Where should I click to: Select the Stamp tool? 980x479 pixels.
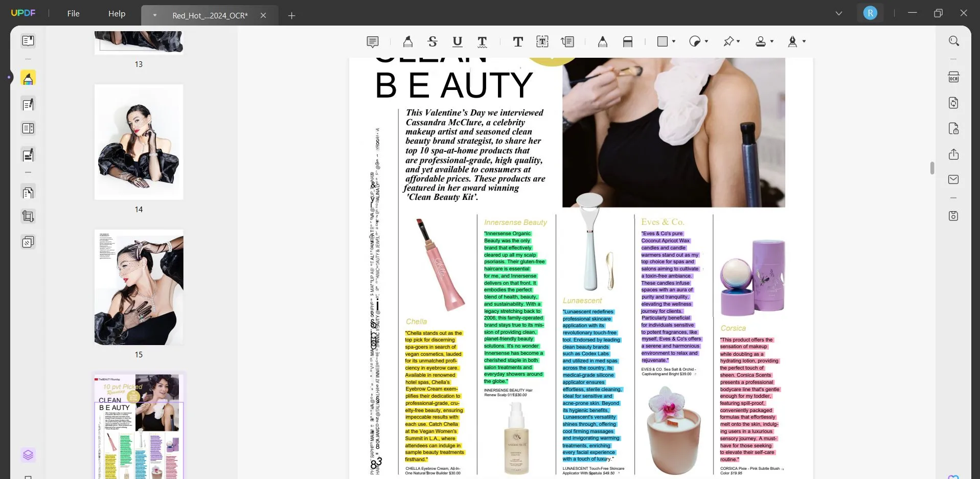761,42
